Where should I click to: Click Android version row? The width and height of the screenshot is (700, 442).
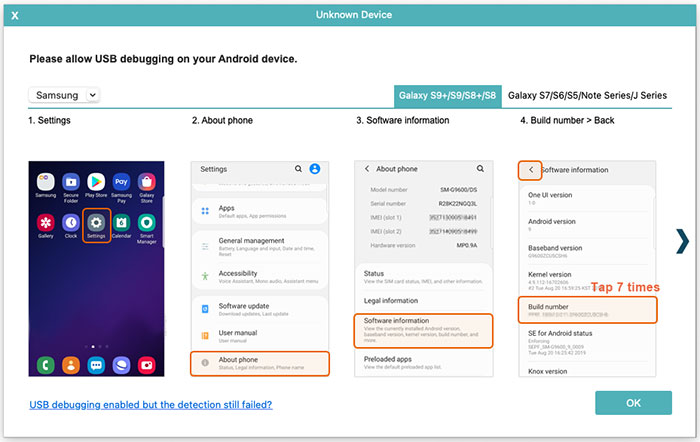click(x=587, y=225)
